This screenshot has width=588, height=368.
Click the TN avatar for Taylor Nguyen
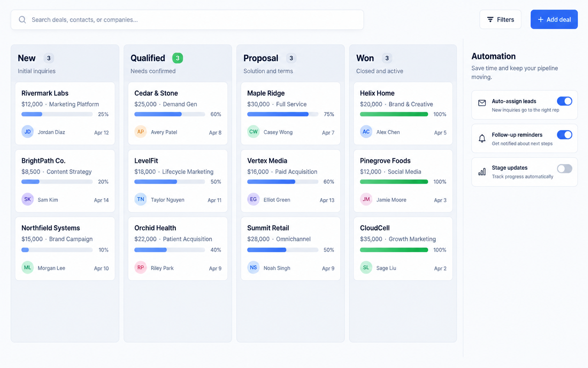pyautogui.click(x=141, y=199)
